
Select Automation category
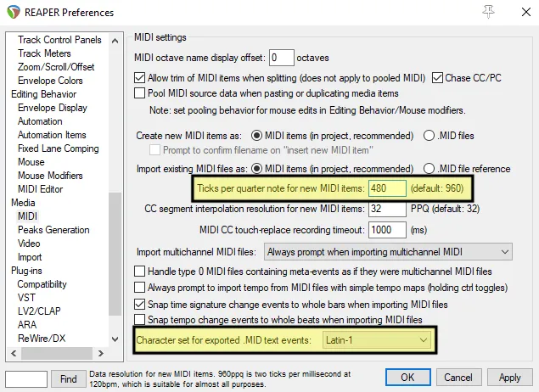[x=40, y=121]
